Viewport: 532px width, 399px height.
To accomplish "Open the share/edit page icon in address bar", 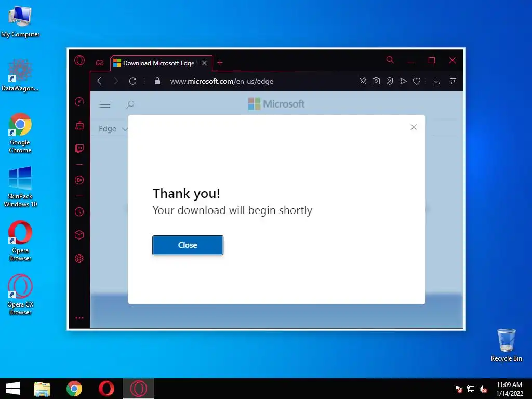I will [x=362, y=81].
